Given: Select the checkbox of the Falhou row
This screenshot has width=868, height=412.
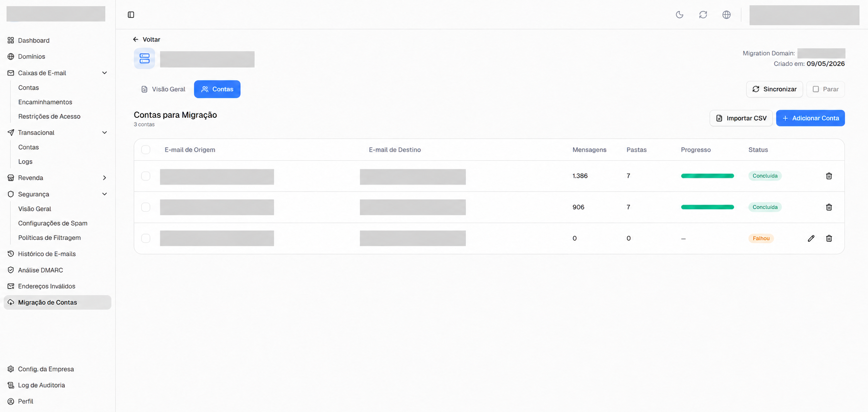Looking at the screenshot, I should (x=146, y=238).
